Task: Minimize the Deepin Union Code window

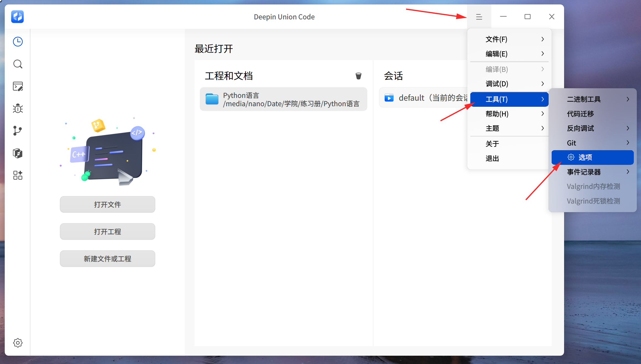Action: coord(503,17)
